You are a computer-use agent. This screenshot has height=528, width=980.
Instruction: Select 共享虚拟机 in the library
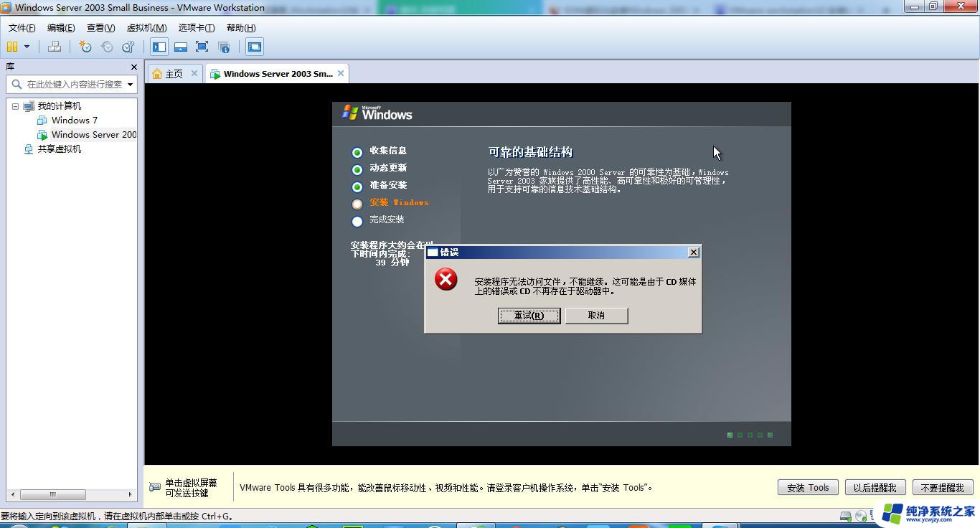pos(60,149)
